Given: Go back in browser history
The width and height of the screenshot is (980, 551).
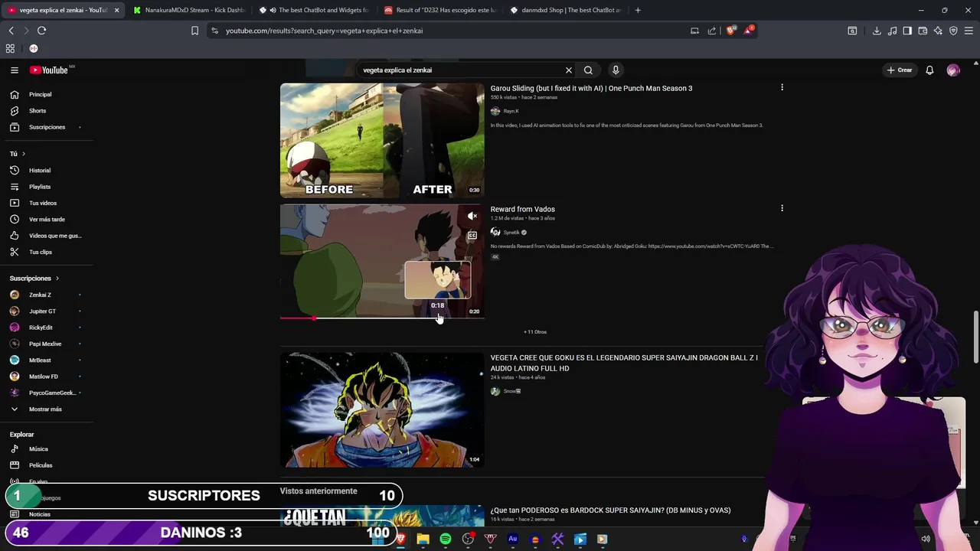Looking at the screenshot, I should pyautogui.click(x=11, y=31).
